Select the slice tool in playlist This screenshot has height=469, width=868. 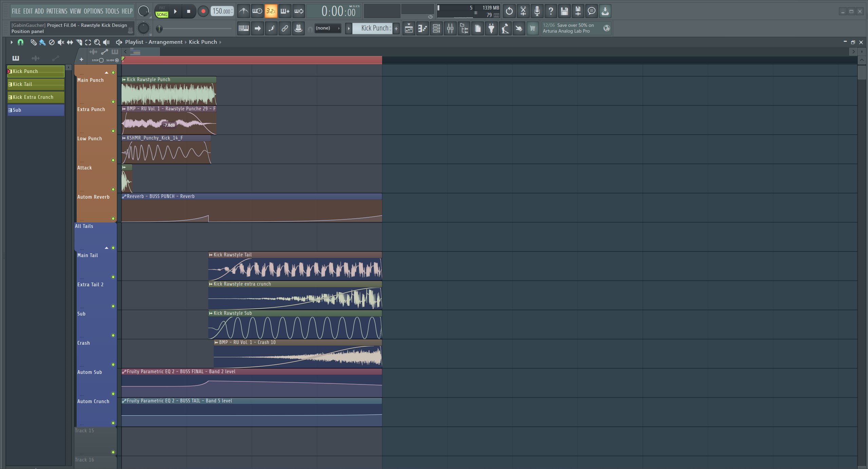79,42
